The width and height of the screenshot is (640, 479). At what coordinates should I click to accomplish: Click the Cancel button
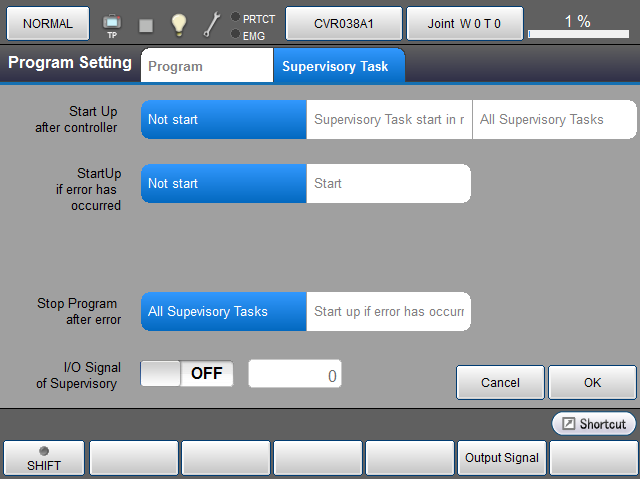[x=500, y=382]
